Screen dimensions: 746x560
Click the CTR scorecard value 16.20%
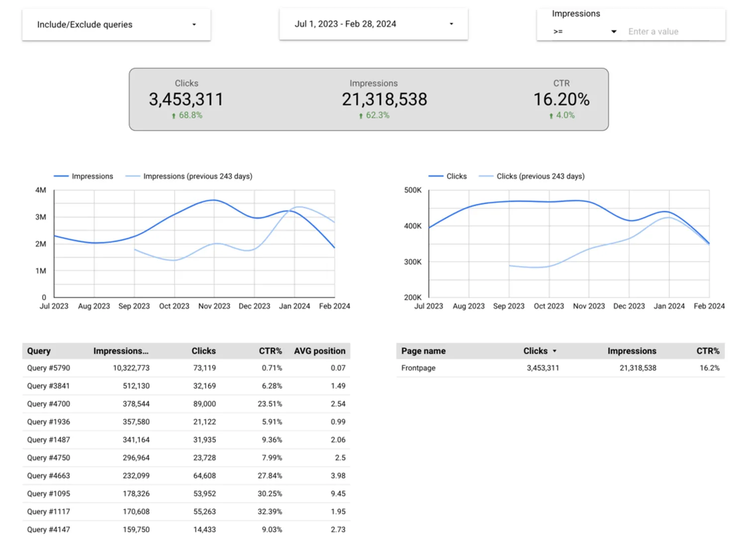561,99
